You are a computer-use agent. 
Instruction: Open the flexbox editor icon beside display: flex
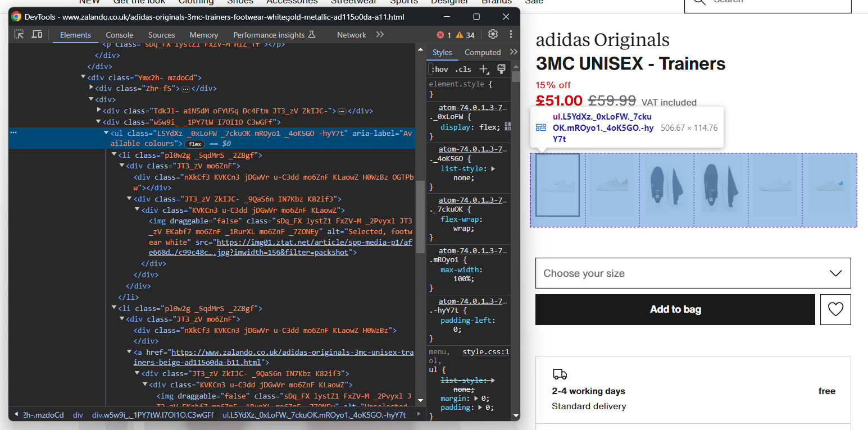tap(508, 126)
